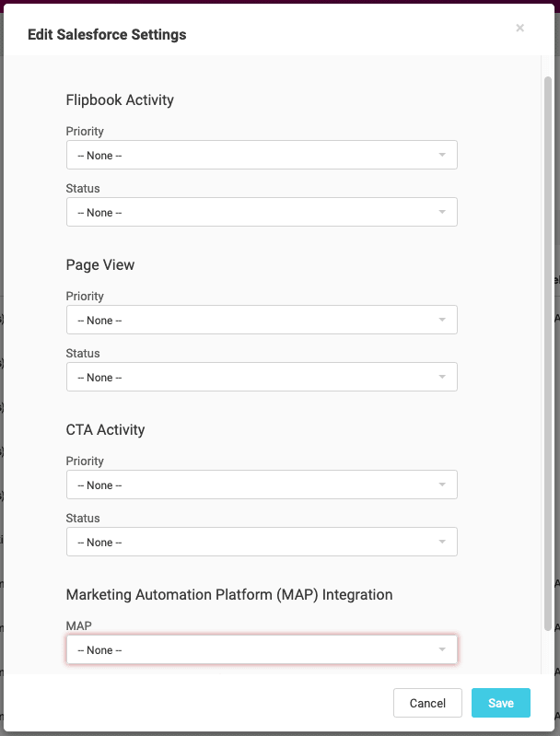
Task: Open Flipbook Activity Priority dropdown
Action: (x=262, y=155)
